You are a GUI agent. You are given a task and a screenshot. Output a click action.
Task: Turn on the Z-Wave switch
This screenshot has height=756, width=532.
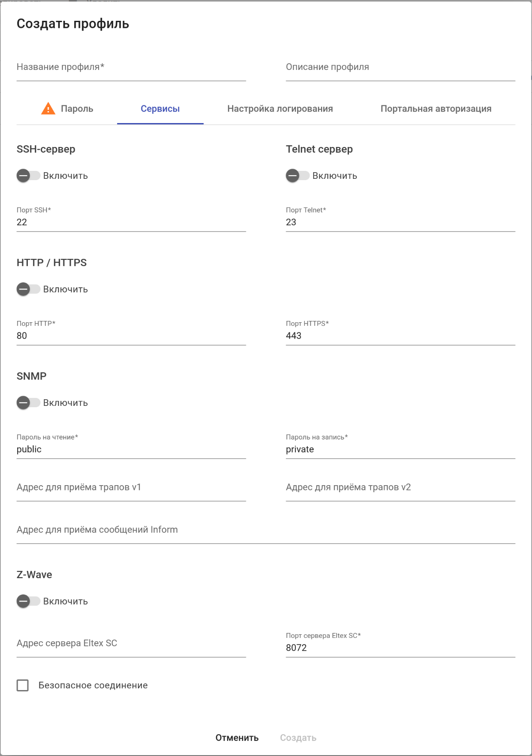pos(28,601)
